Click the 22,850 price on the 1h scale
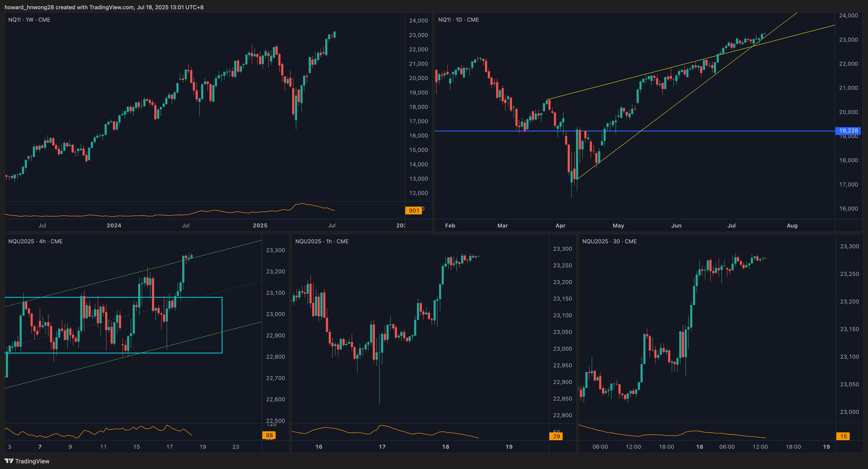 tap(562, 399)
